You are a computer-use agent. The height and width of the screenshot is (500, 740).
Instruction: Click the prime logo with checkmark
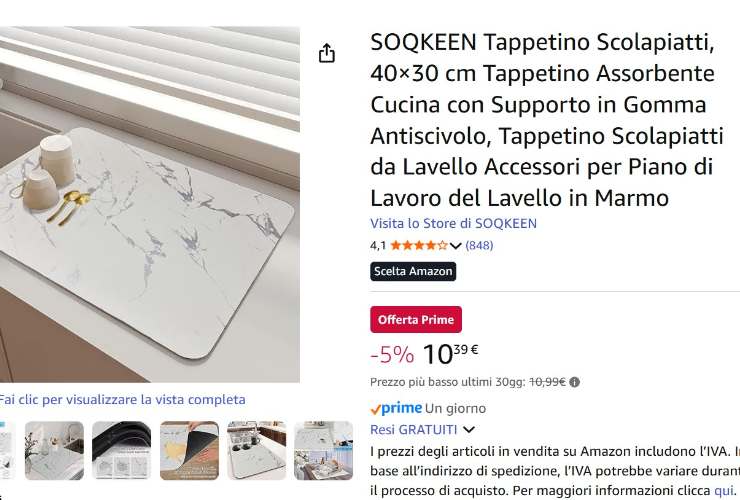(x=396, y=408)
